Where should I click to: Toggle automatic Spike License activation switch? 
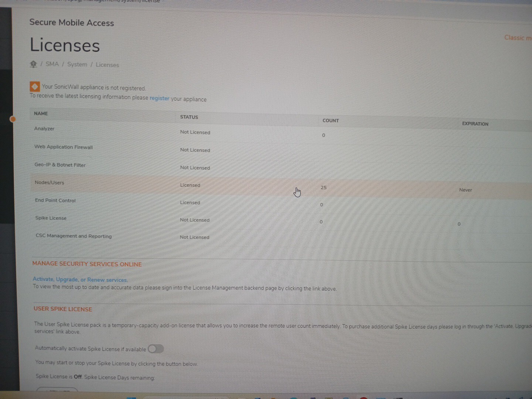click(156, 349)
